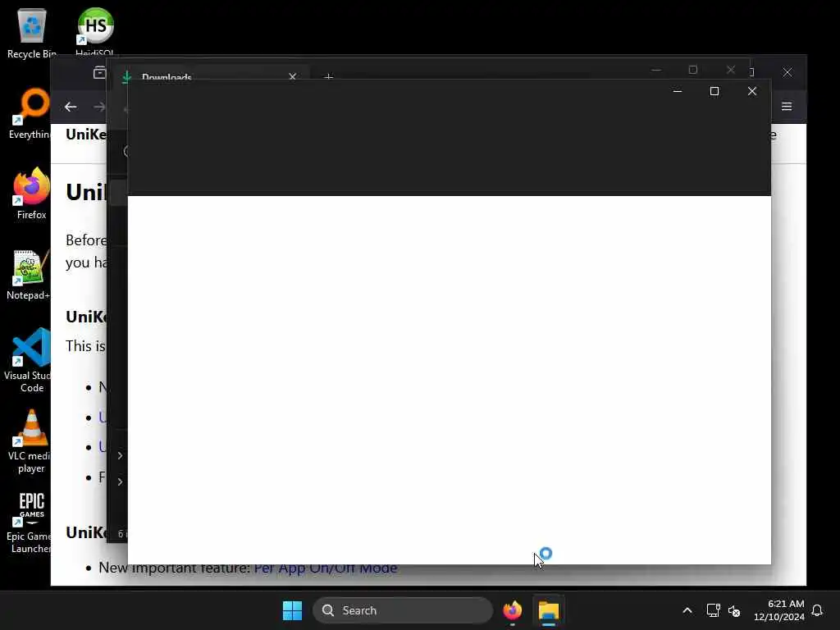Switch to Firefox from the taskbar
The width and height of the screenshot is (840, 630).
click(513, 610)
